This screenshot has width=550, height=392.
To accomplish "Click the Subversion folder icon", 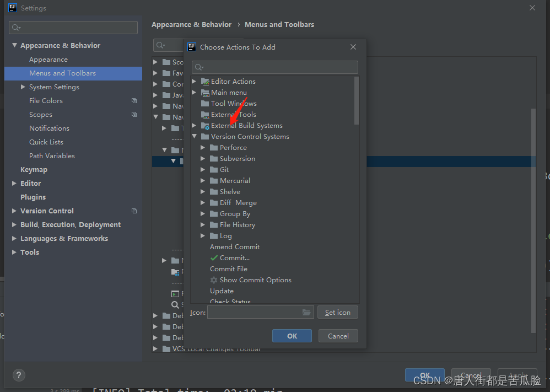I will coord(214,159).
